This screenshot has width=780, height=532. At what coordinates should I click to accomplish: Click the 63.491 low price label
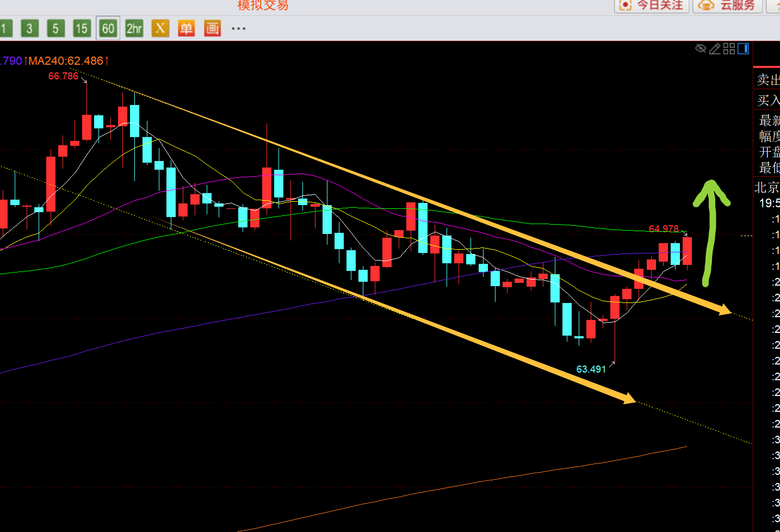tap(591, 369)
